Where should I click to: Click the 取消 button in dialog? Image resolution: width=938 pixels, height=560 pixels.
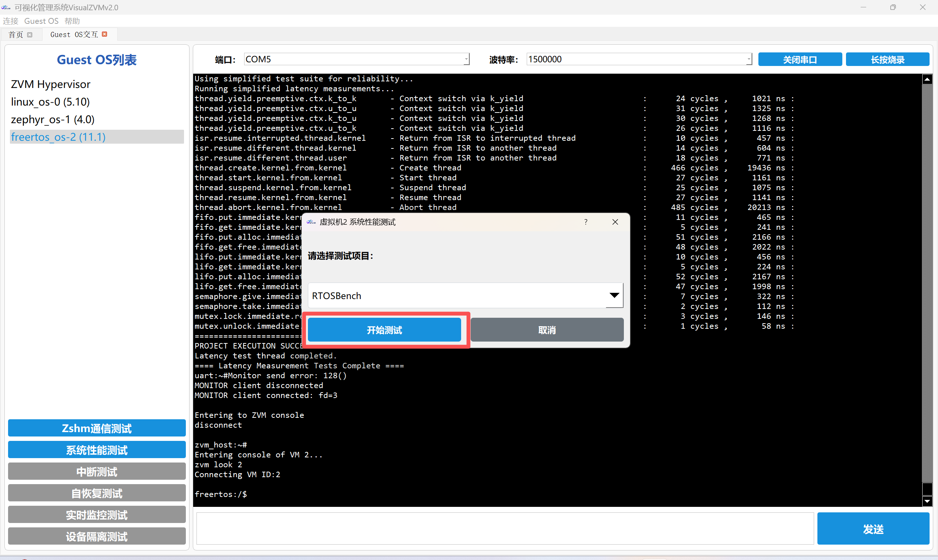(547, 330)
